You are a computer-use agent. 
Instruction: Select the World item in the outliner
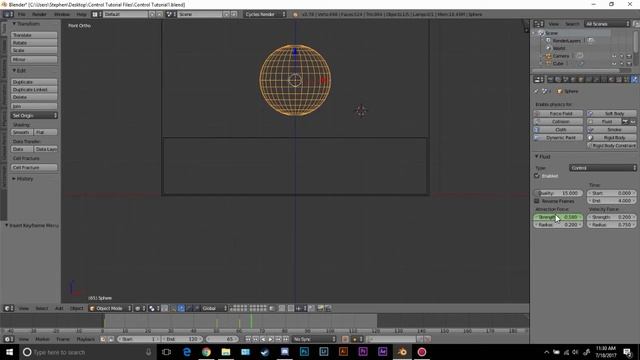[559, 48]
